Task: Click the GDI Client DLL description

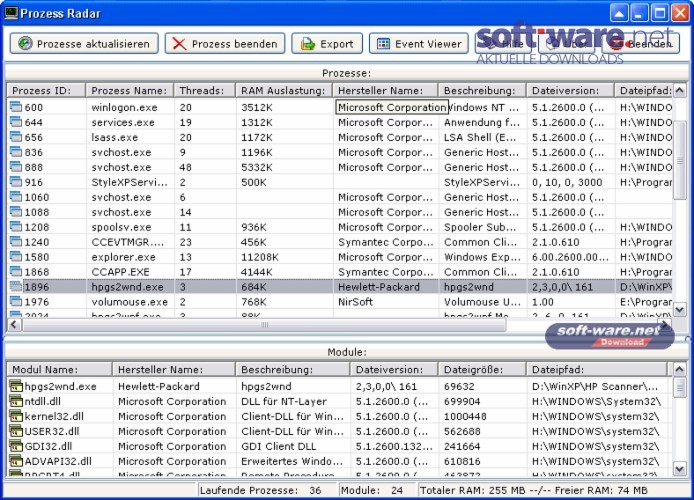Action: pos(278,446)
